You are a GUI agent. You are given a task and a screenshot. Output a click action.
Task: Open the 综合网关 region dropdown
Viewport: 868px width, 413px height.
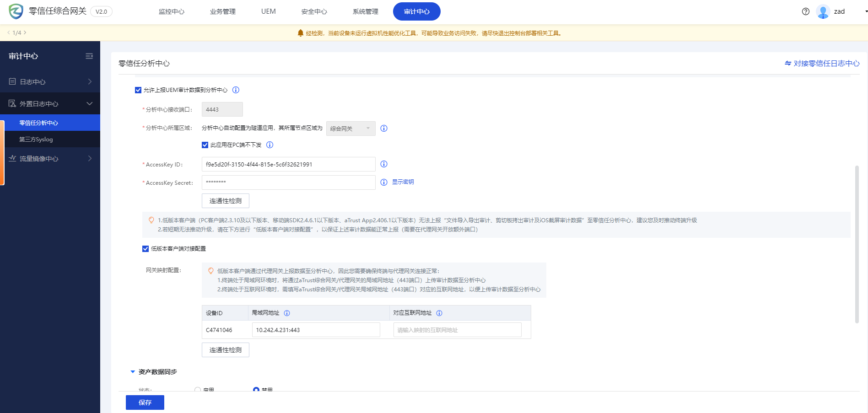pos(350,129)
